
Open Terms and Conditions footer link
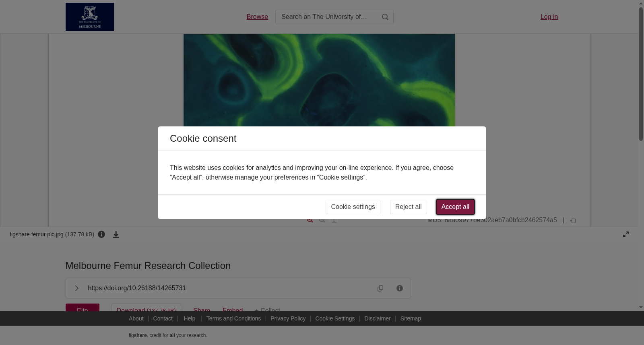click(233, 318)
